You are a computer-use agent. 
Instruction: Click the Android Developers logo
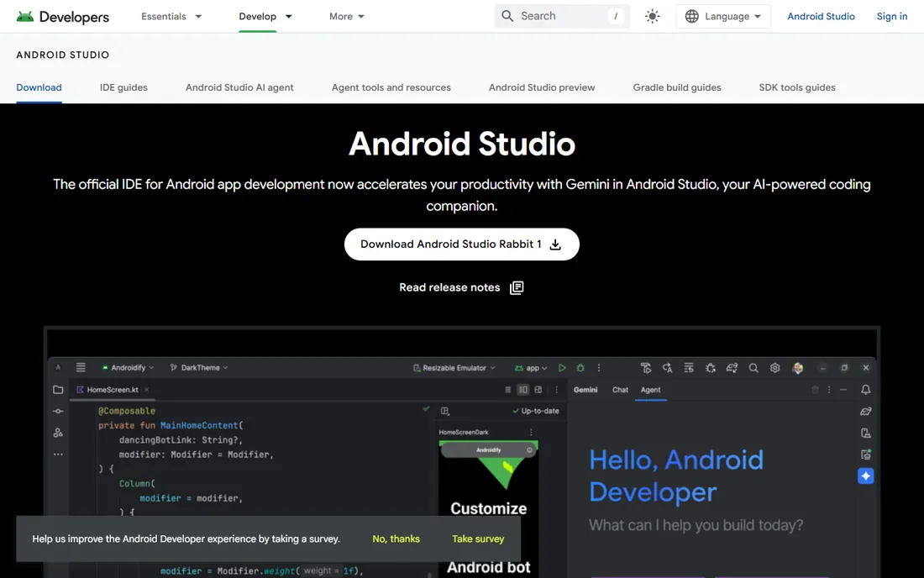point(62,17)
